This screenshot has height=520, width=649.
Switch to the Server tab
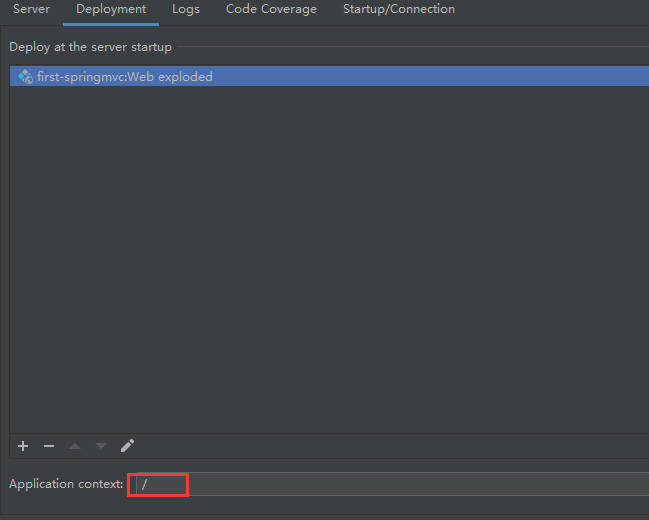point(31,9)
